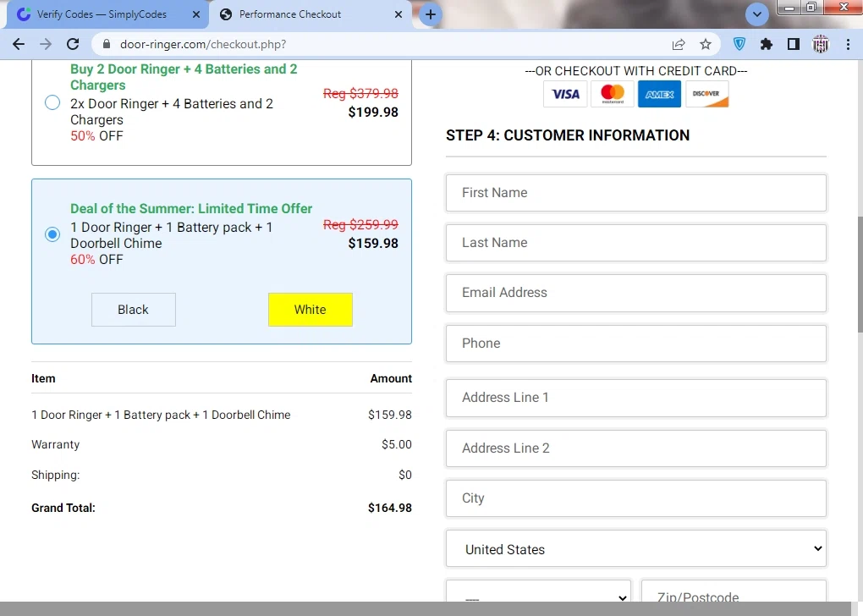Open the Extensions puzzle menu
863x616 pixels.
click(x=767, y=45)
